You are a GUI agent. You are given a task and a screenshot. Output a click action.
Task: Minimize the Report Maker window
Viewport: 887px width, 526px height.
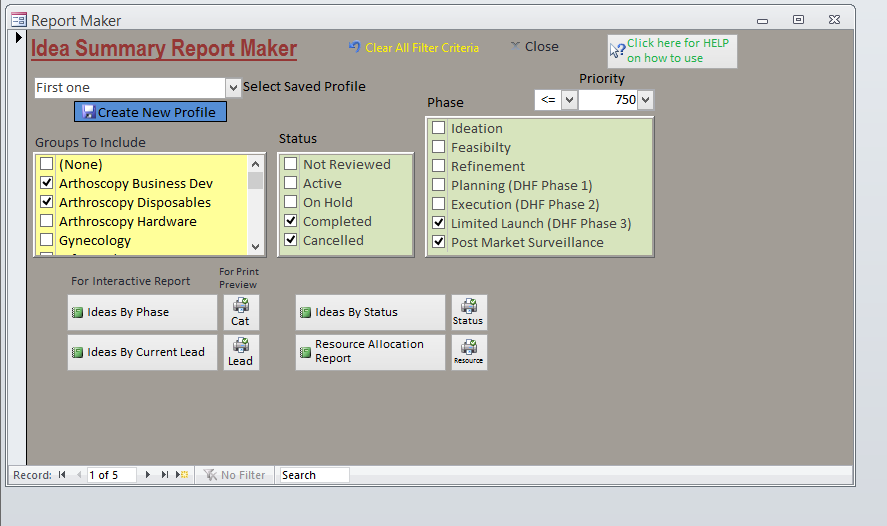tap(763, 20)
